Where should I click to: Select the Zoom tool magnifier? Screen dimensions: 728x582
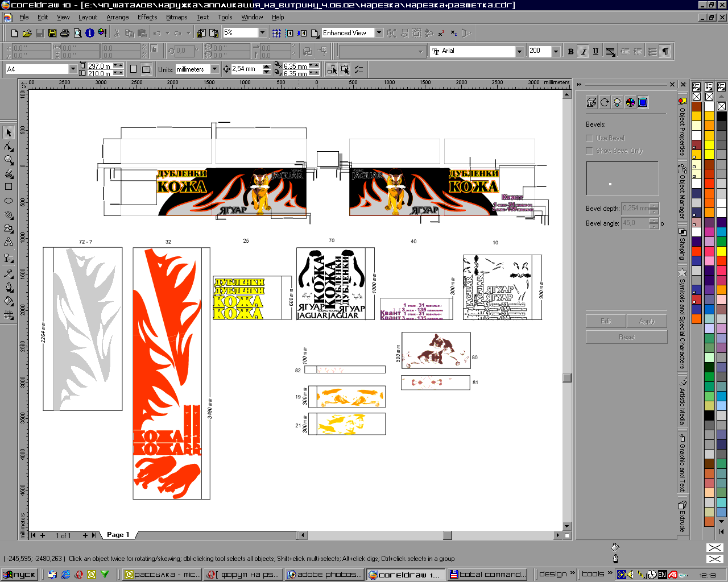click(x=9, y=160)
